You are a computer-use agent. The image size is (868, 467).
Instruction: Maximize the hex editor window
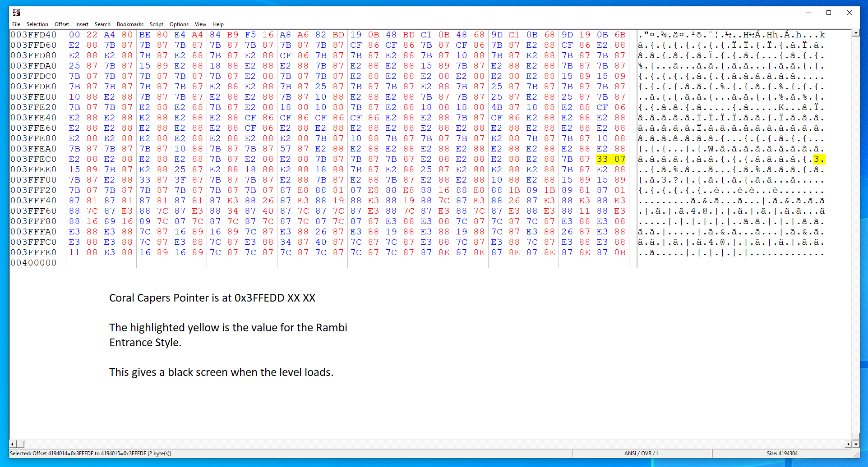(x=829, y=13)
